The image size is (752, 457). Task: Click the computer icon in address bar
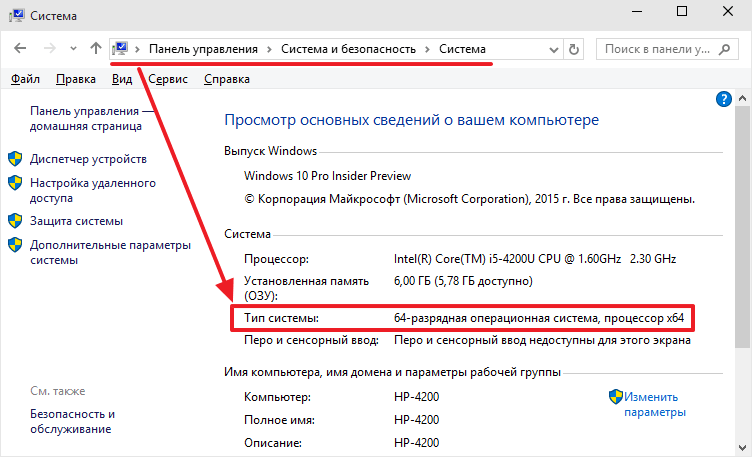[x=120, y=48]
